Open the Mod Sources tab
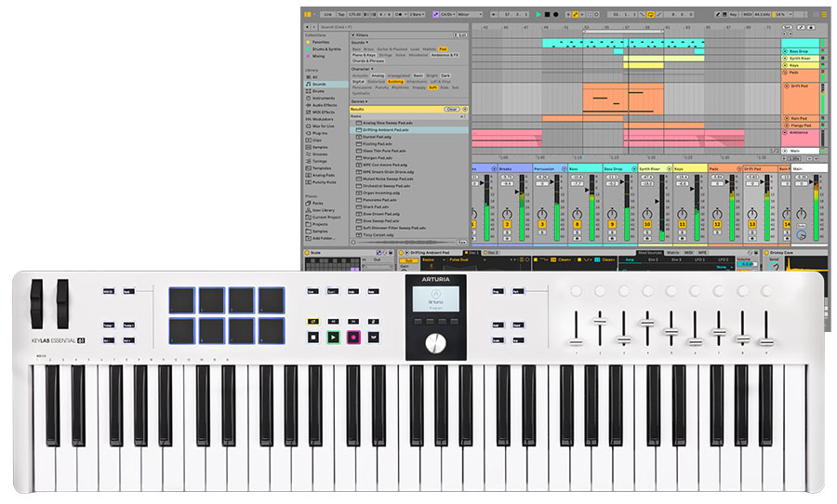Viewport: 837px width, 504px height. (650, 253)
